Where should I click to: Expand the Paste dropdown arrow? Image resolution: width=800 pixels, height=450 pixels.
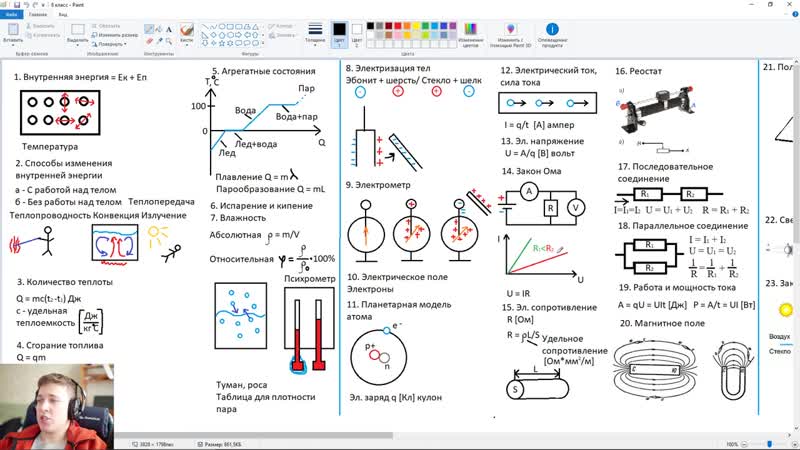(x=13, y=45)
